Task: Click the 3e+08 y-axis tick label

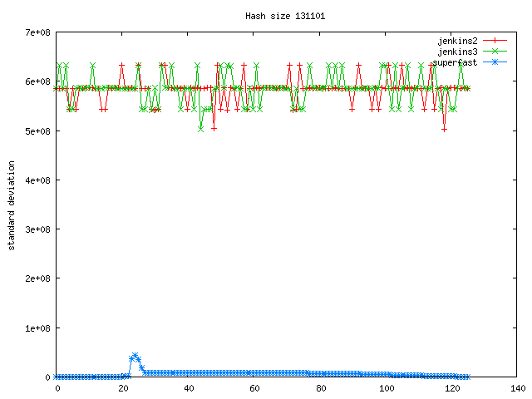Action: 38,229
